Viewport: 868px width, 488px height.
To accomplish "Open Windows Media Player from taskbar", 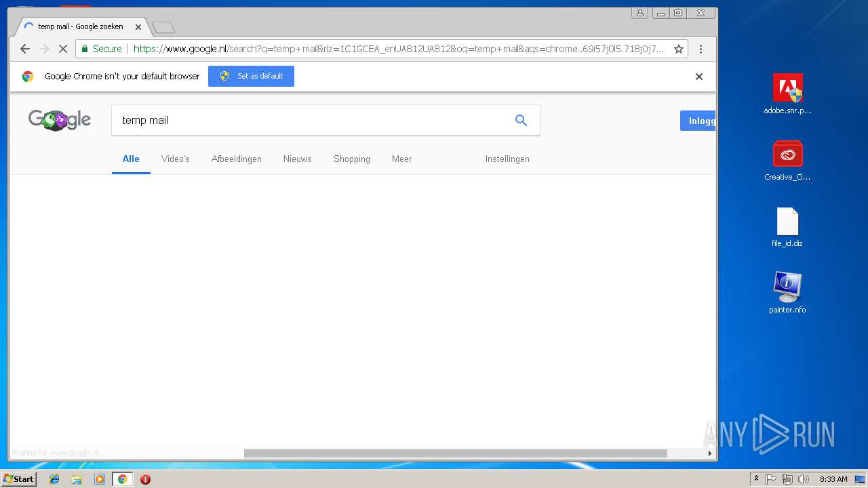I will 100,479.
